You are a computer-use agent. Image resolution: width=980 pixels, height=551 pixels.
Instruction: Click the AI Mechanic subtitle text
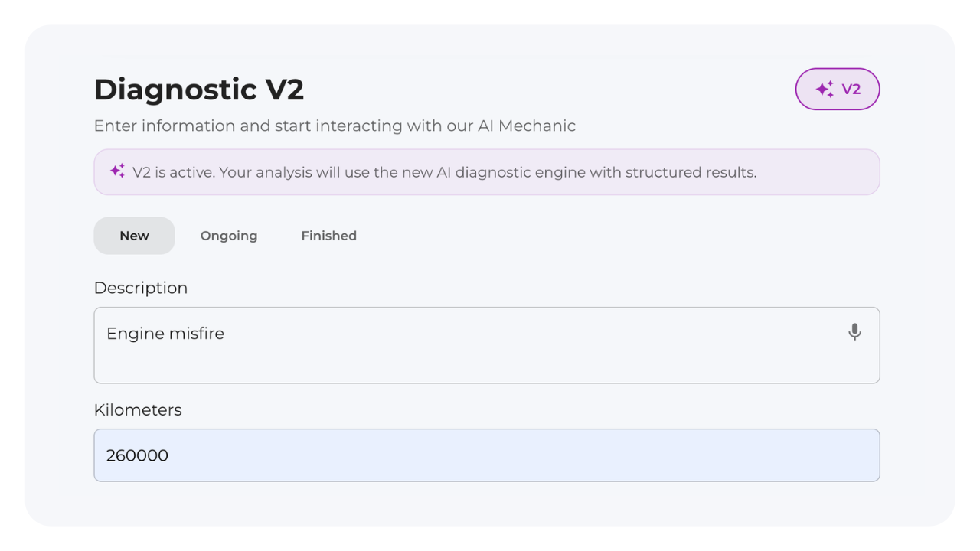335,126
